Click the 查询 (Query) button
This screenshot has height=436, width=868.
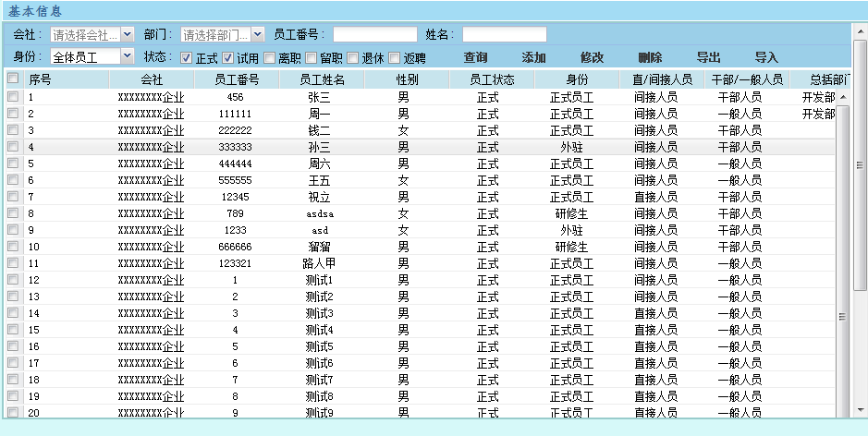[x=475, y=57]
